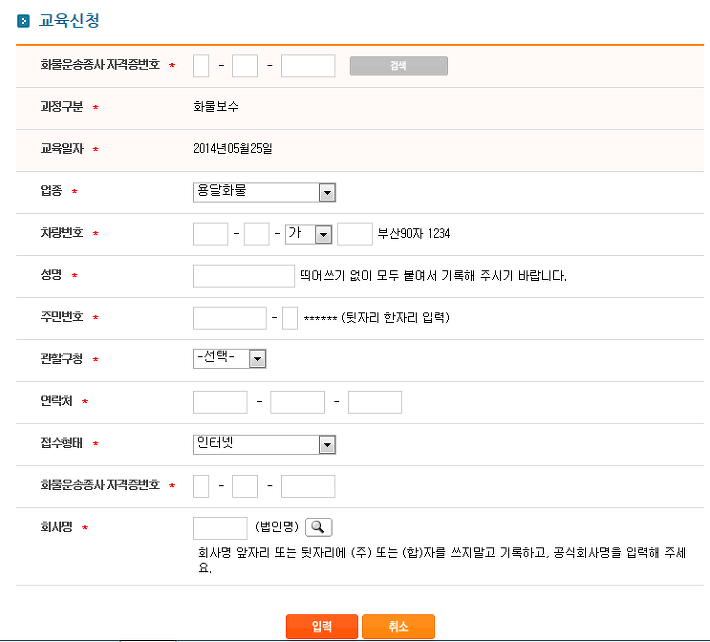
Task: Click the 회사명 row label
Action: (x=57, y=527)
